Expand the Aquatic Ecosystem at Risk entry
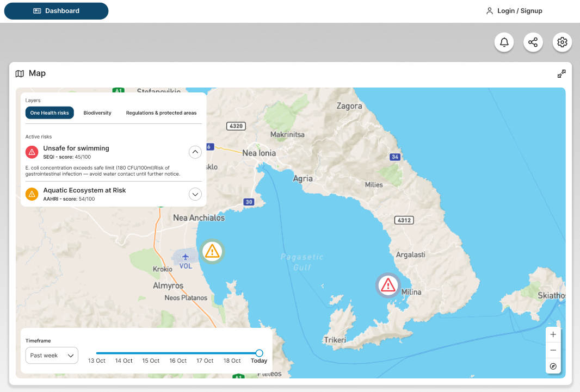 195,194
